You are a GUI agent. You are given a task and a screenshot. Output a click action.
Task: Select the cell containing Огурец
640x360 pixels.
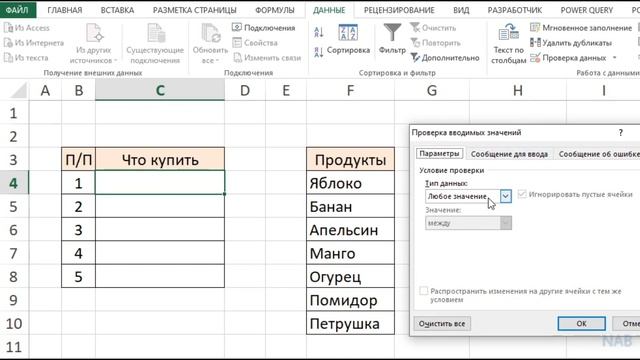(350, 277)
